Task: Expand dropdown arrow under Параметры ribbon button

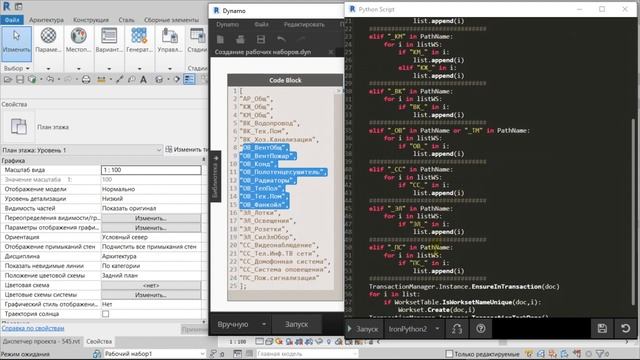Action: [x=48, y=68]
